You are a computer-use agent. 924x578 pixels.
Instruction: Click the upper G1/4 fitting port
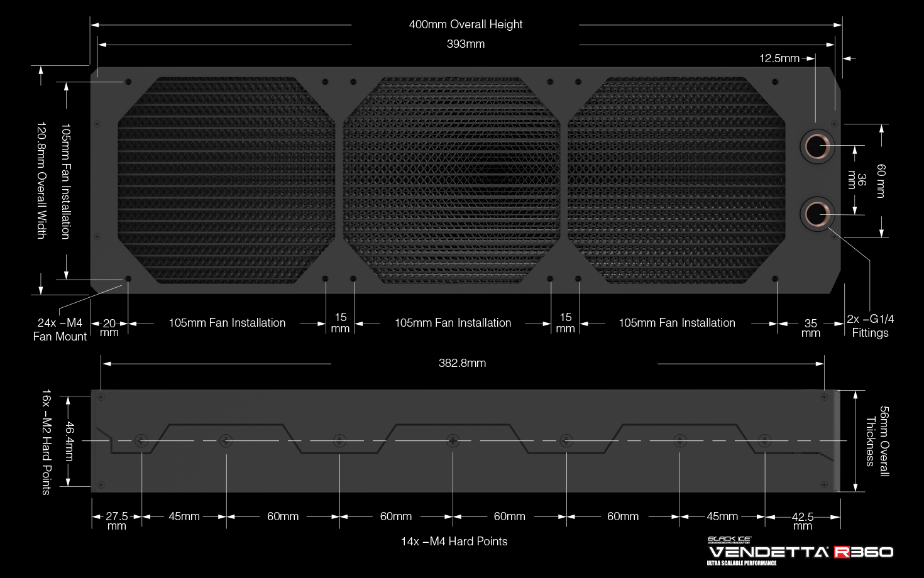pos(817,146)
